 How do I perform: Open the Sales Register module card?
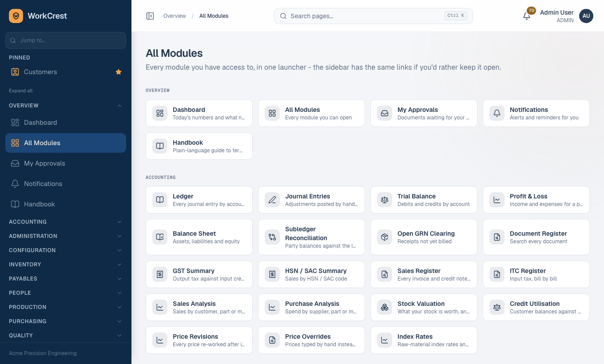[x=424, y=274]
